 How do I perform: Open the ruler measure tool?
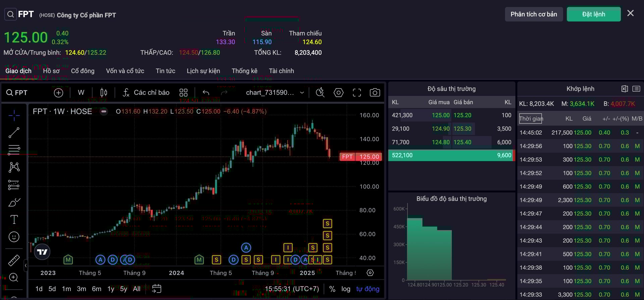(14, 260)
